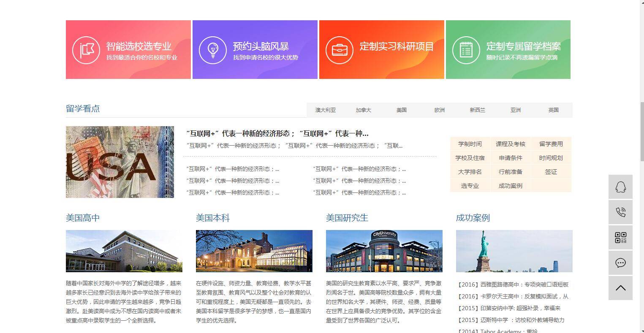Screen dimensions: 644x333
Task: Click the 美国本科 night campus image
Action: 254,251
